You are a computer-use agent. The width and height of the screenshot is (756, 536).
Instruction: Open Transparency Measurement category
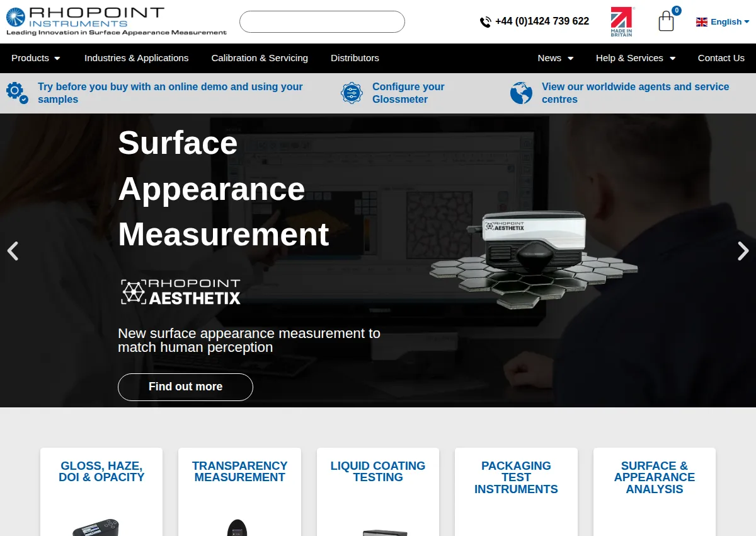tap(239, 472)
